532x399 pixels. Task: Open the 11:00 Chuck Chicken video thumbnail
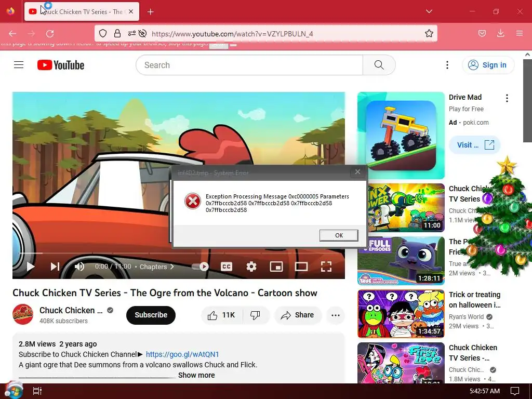click(406, 208)
